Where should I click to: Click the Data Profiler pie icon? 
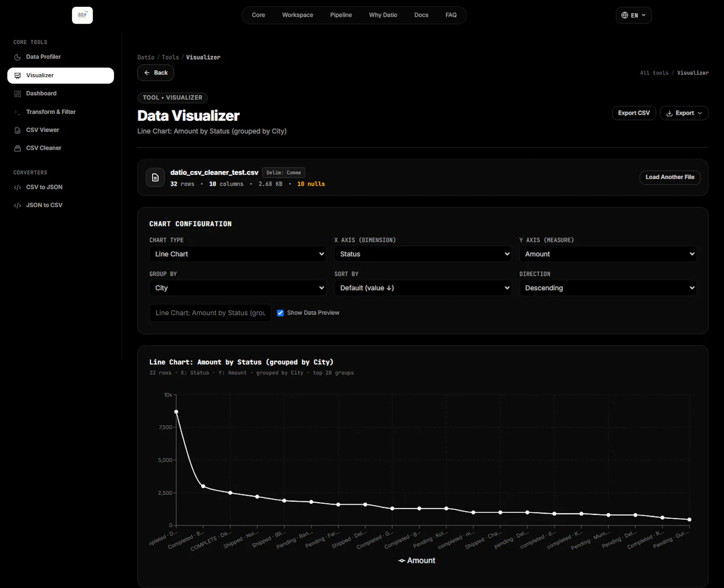pos(18,57)
